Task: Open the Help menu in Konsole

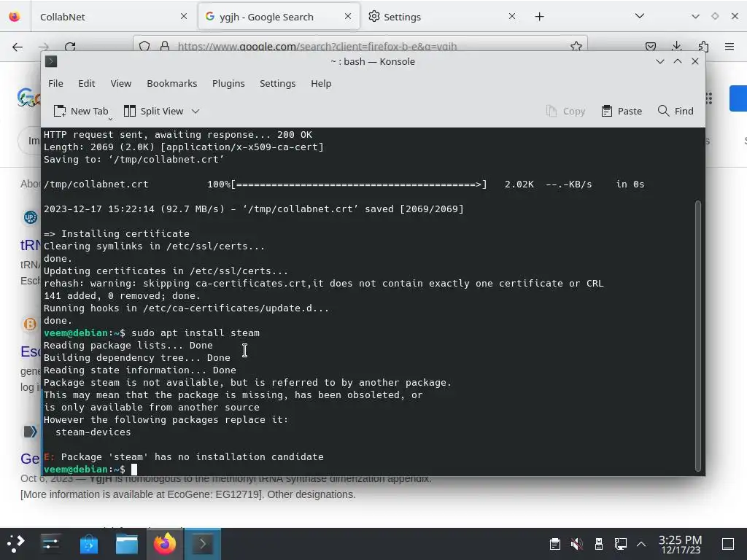Action: pos(321,83)
